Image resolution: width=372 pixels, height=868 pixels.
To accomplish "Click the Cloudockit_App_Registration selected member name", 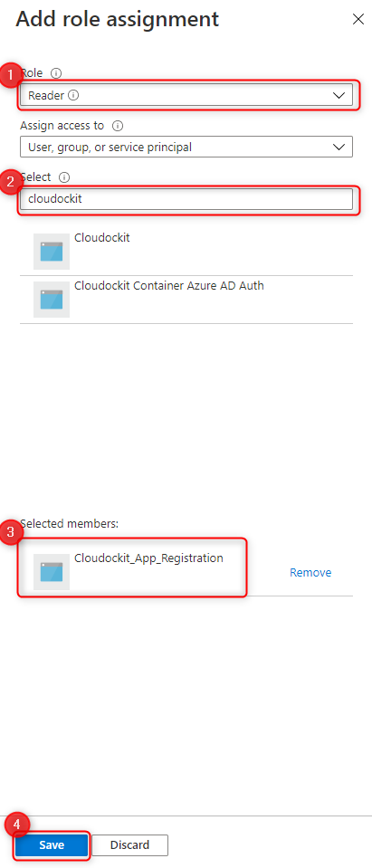I will 149,558.
